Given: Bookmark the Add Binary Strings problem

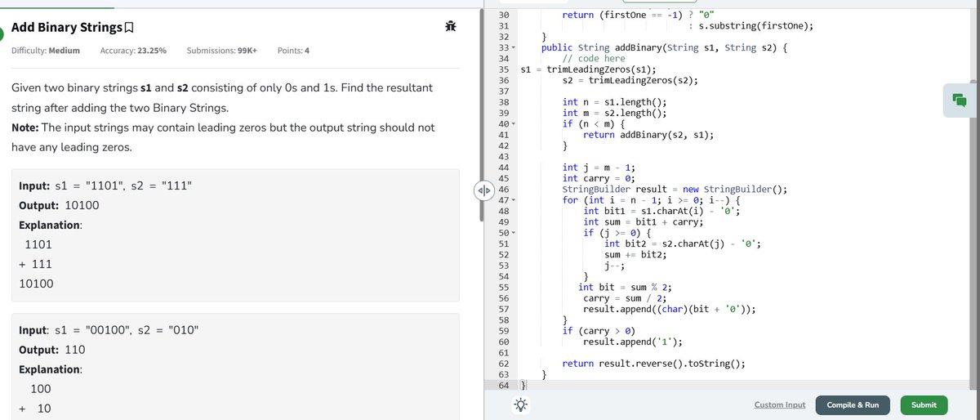Looking at the screenshot, I should 128,28.
